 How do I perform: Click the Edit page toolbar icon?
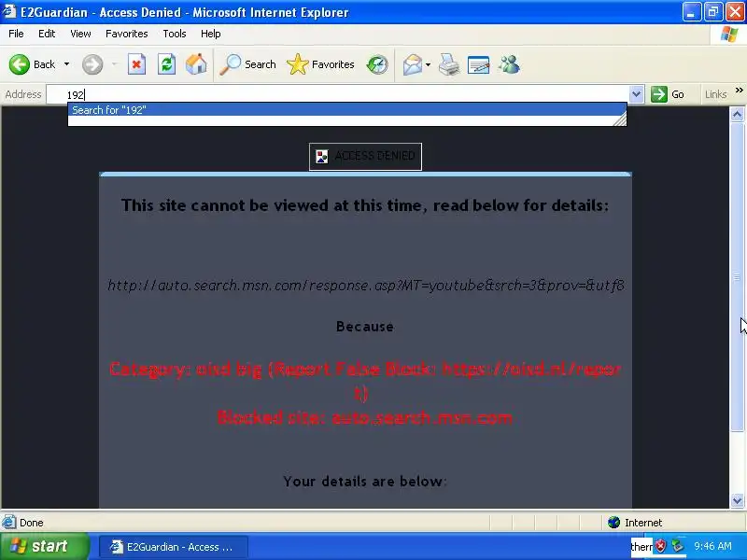478,64
